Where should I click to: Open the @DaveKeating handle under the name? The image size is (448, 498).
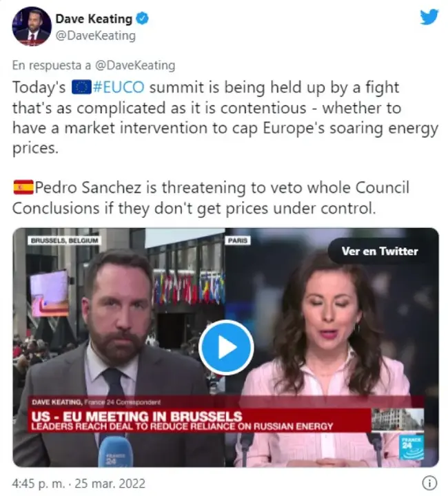pos(96,36)
